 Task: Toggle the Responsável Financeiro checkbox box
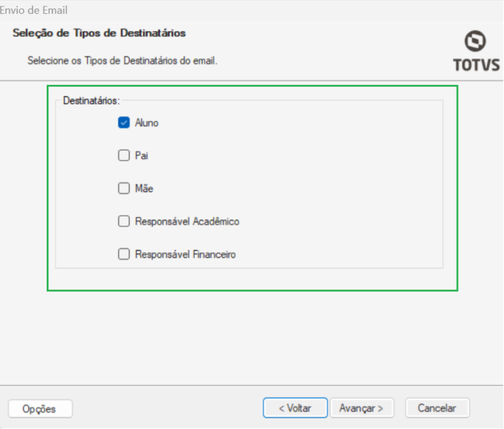click(x=124, y=254)
